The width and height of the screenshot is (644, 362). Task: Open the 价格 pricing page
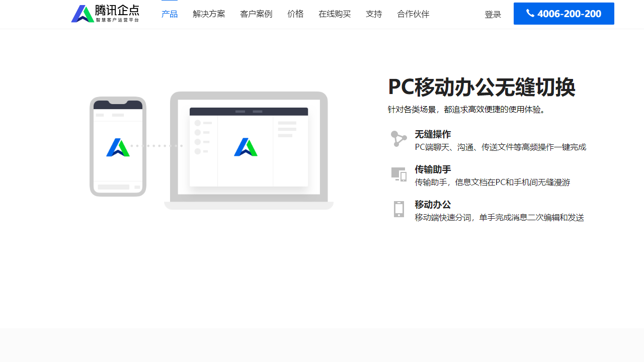pos(295,14)
